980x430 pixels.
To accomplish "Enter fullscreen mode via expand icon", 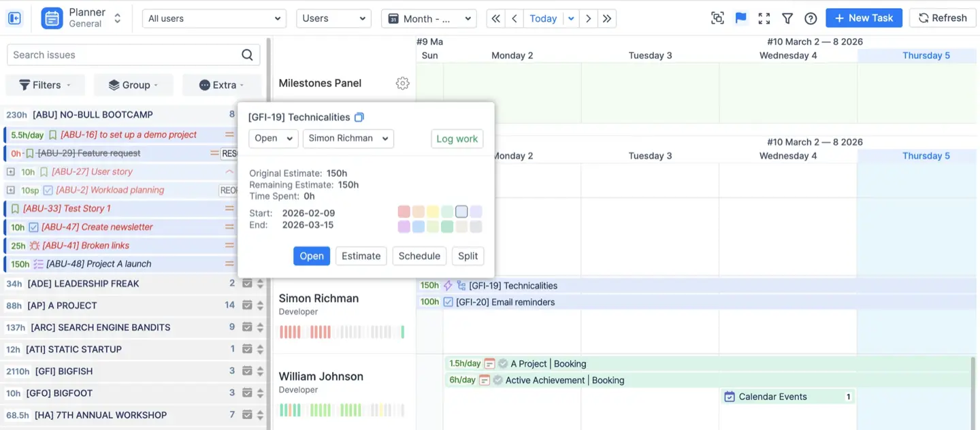I will [764, 18].
